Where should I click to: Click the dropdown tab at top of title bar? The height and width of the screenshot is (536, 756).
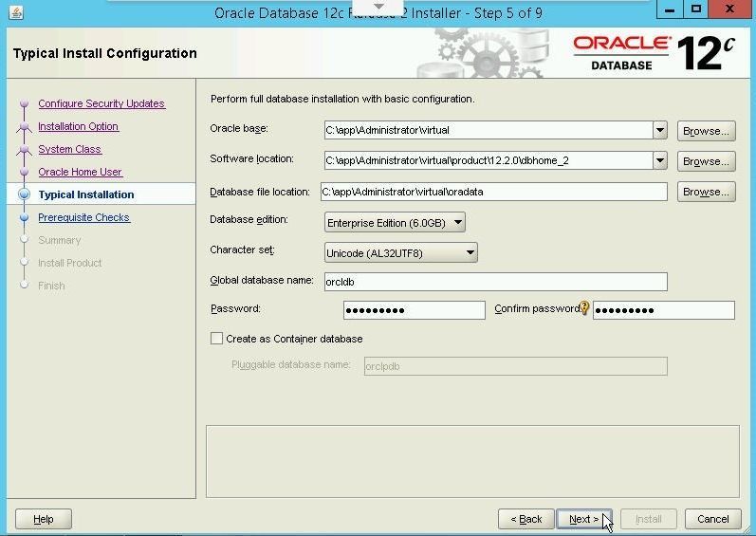[x=379, y=7]
